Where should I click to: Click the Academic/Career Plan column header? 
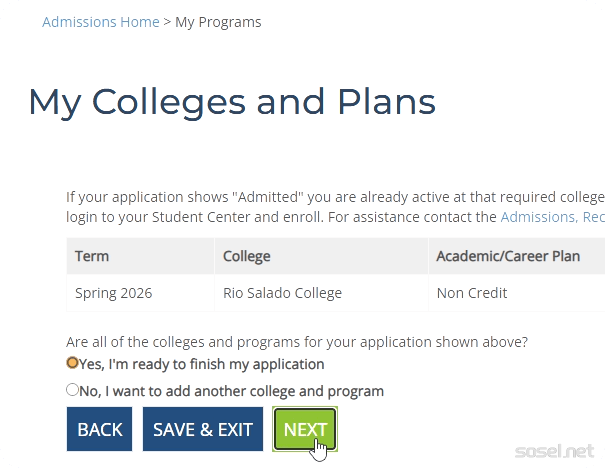[508, 256]
